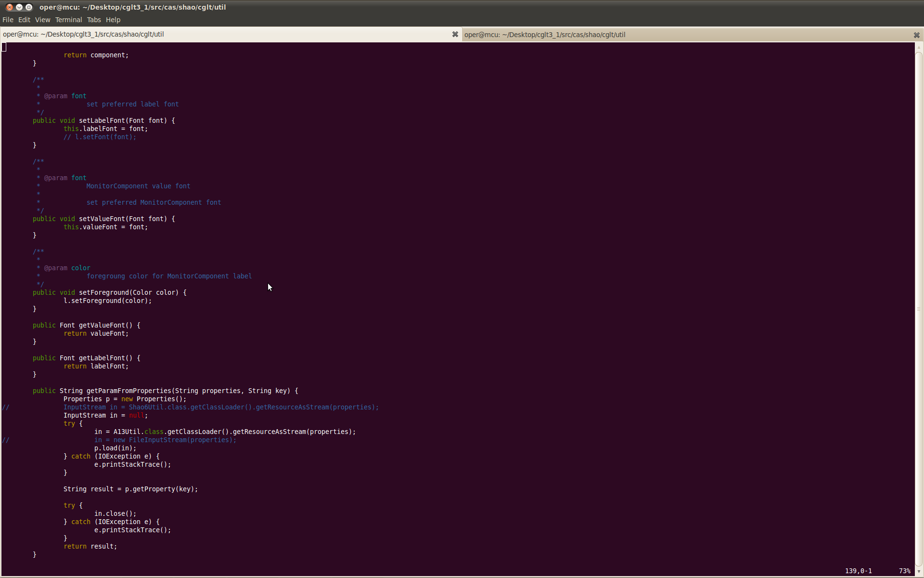Screen dimensions: 924x578
Task: Click the commented FileInputStream line
Action: (165, 440)
